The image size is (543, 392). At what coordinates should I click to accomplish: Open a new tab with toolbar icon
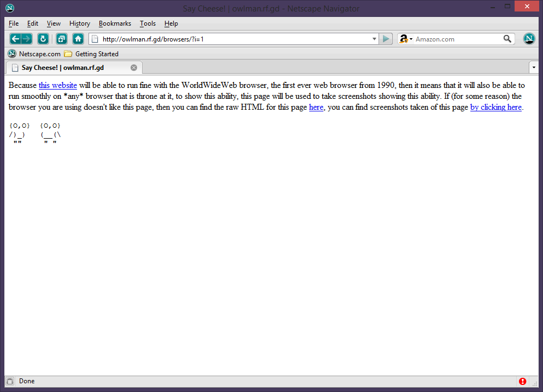tap(61, 39)
